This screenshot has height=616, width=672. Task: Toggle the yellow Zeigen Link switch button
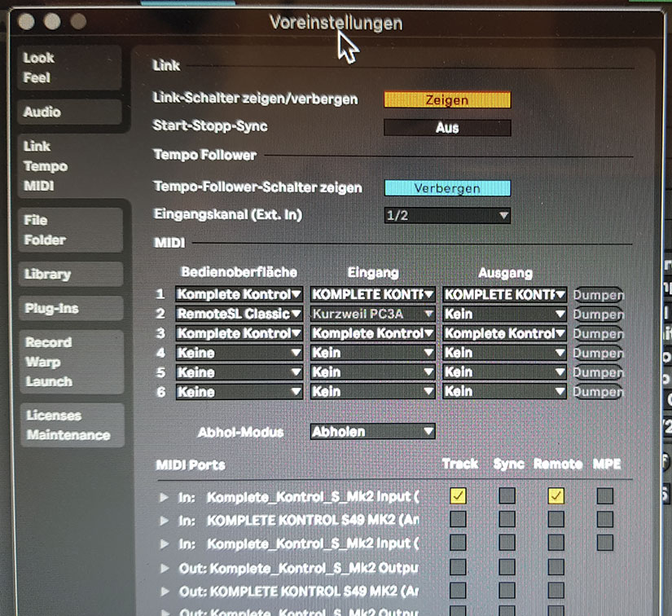click(447, 100)
